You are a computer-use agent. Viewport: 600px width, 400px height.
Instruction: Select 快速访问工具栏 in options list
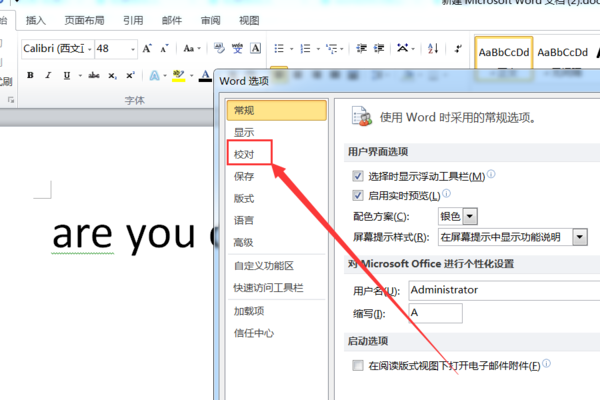[277, 288]
